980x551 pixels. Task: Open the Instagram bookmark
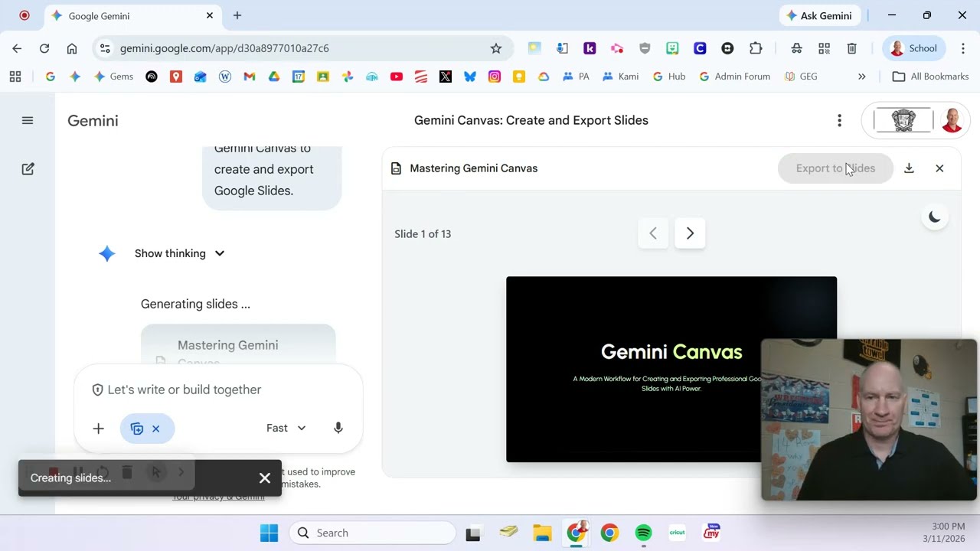(x=495, y=77)
